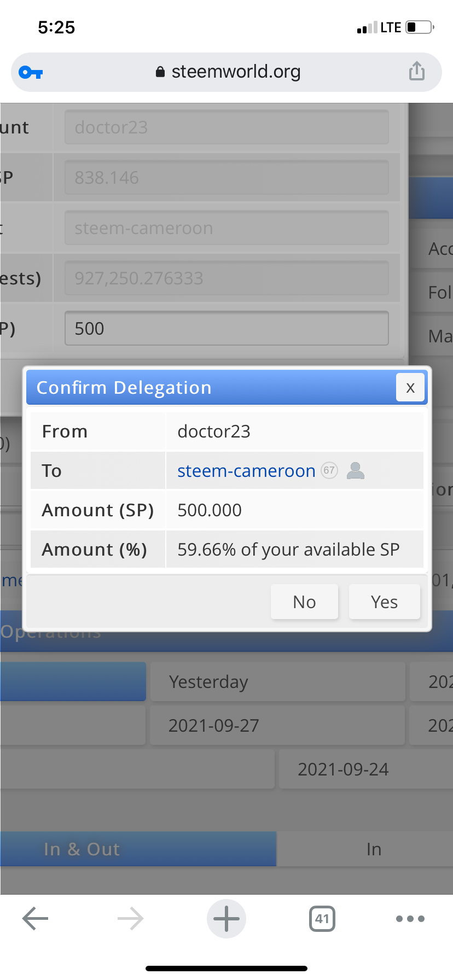The image size is (453, 980).
Task: Open the three-dot browser menu
Action: [410, 919]
